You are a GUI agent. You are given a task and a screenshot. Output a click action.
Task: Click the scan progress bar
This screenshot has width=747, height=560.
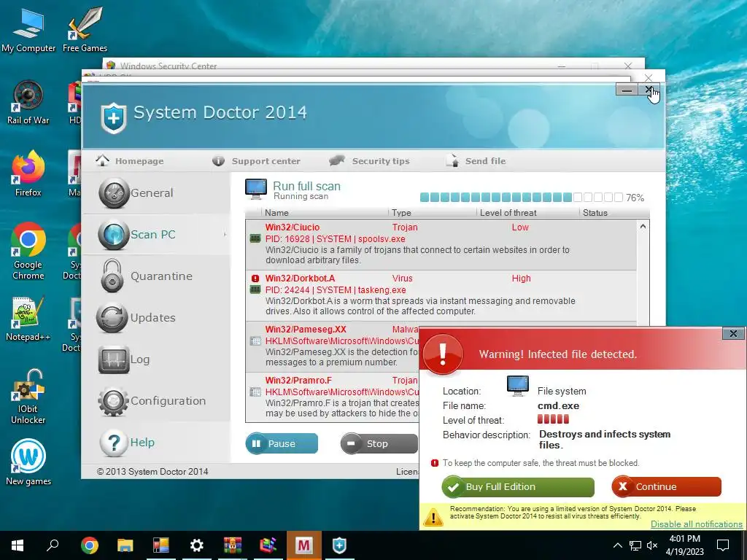pos(521,197)
